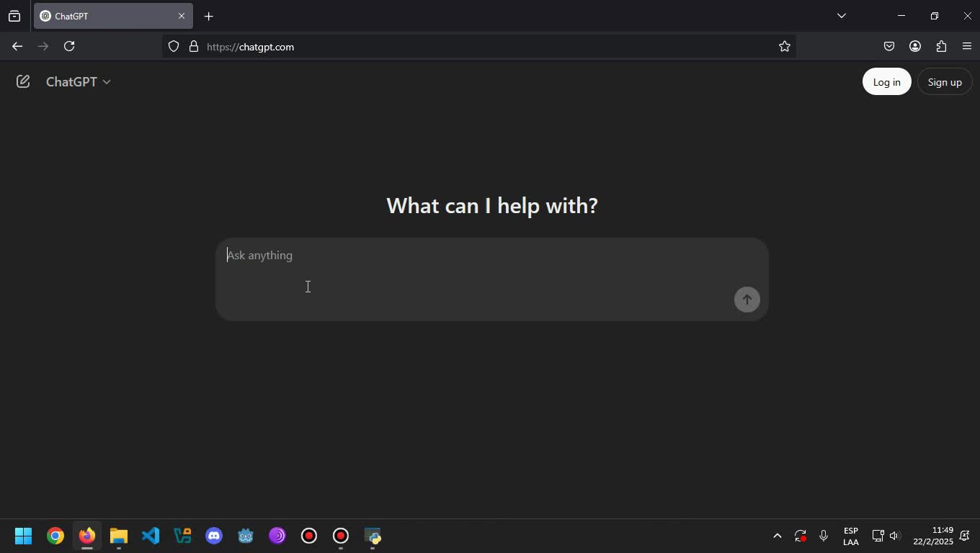Bookmark this page with star icon
The width and height of the screenshot is (980, 553).
tap(785, 46)
